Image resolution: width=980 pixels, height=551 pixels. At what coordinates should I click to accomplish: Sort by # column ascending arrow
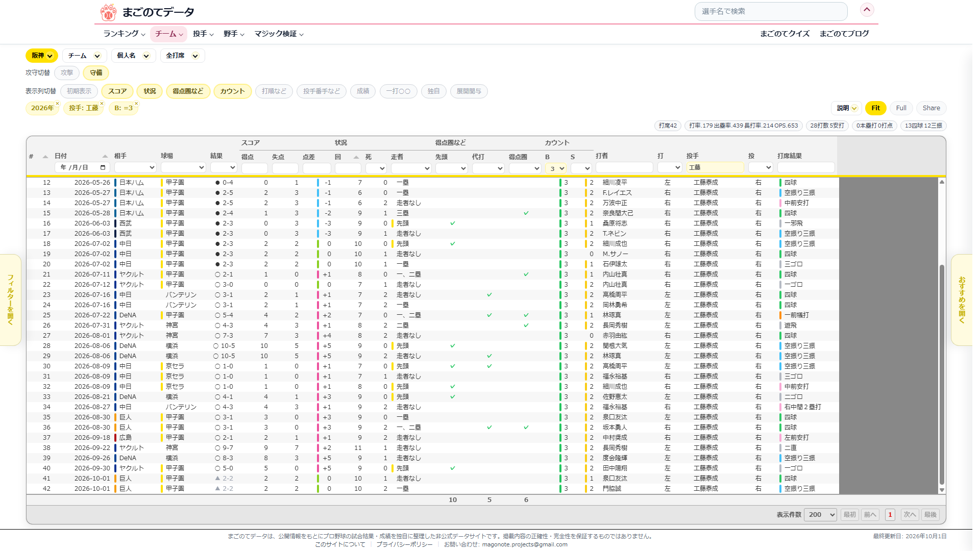45,157
